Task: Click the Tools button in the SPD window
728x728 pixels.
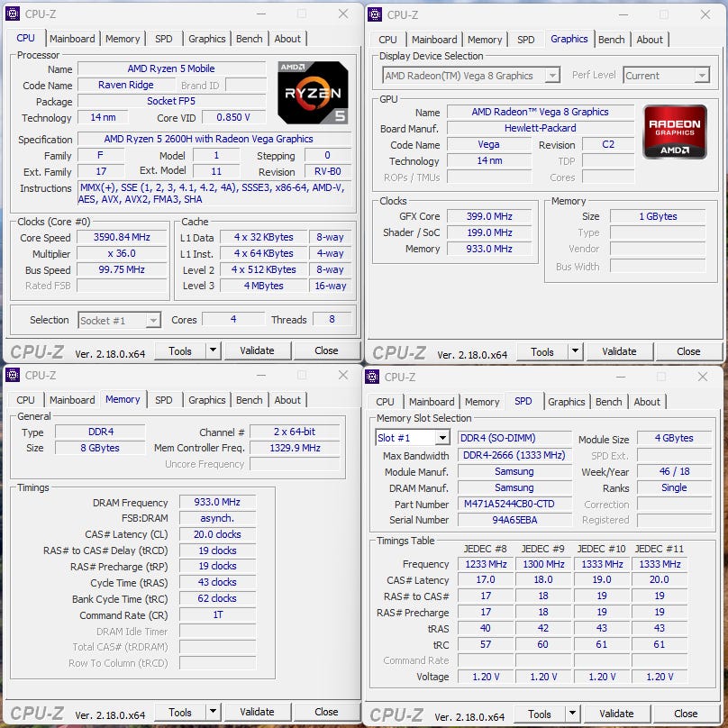Action: (x=540, y=714)
